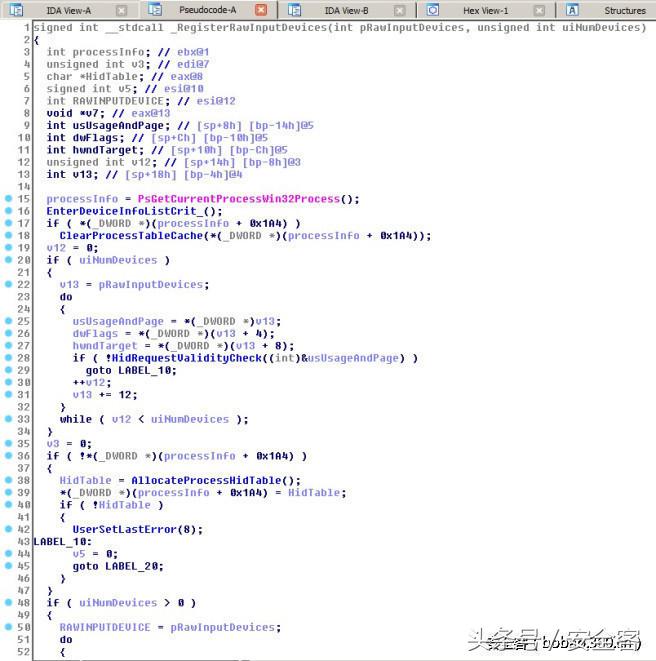Click 'v12 = 0;' on line 19
The width and height of the screenshot is (656, 661).
(x=72, y=247)
